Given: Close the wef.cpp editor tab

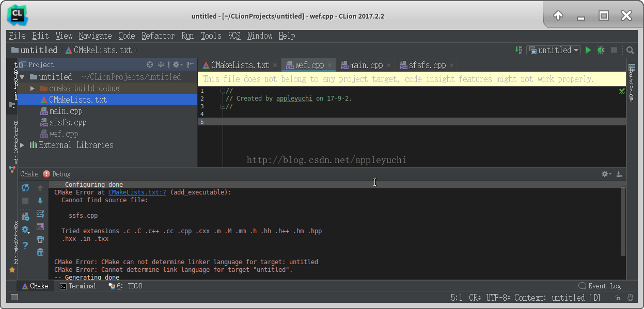Looking at the screenshot, I should click(330, 66).
